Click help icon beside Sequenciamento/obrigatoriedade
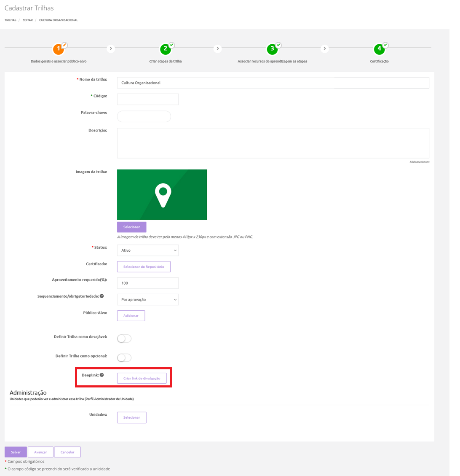The height and width of the screenshot is (476, 460). click(102, 296)
